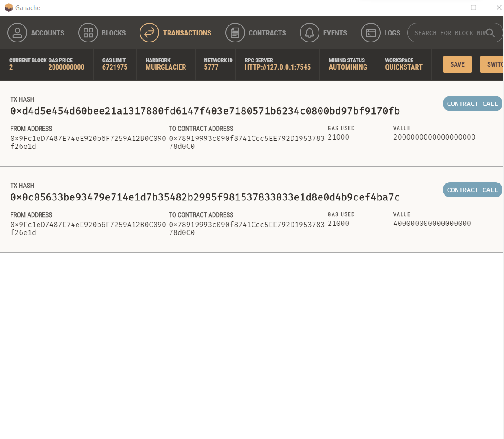Click the SAVE workspace button

click(457, 64)
